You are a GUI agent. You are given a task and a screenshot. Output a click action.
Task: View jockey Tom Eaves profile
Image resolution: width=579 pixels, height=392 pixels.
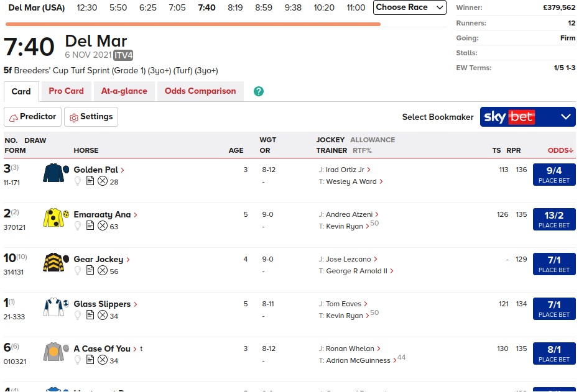346,304
